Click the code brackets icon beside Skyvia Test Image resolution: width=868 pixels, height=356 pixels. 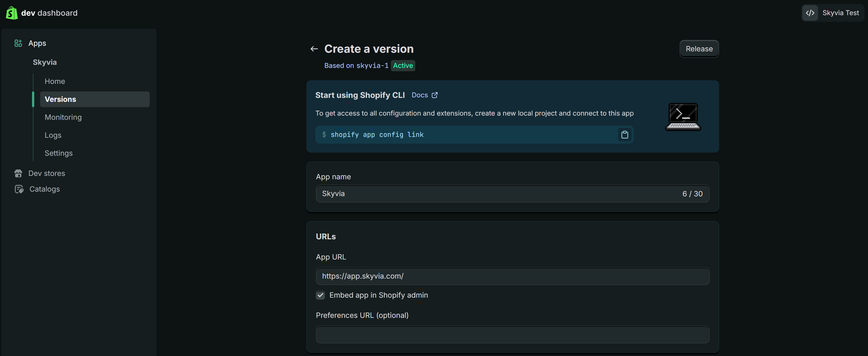tap(810, 13)
